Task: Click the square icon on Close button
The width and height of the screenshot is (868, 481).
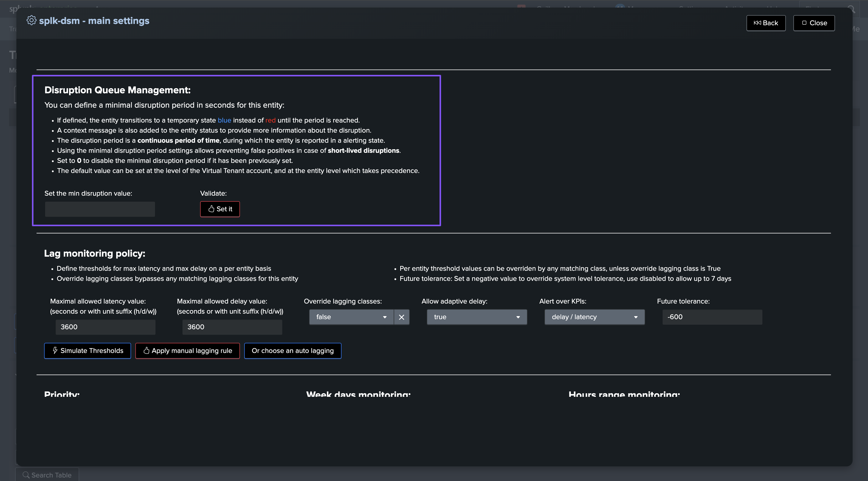Action: click(804, 23)
